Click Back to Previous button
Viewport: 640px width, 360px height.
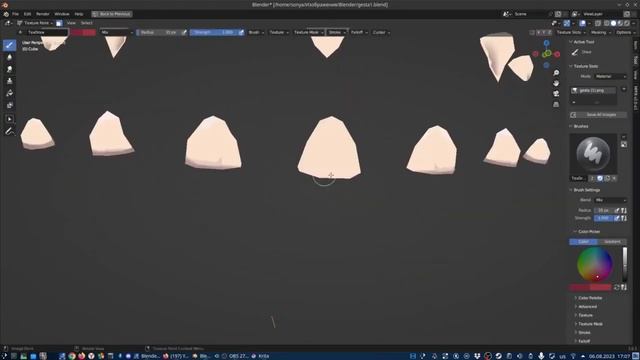pos(112,14)
